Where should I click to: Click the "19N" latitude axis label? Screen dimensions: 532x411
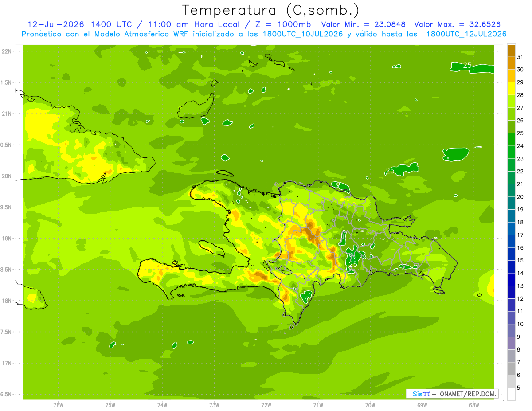point(7,239)
